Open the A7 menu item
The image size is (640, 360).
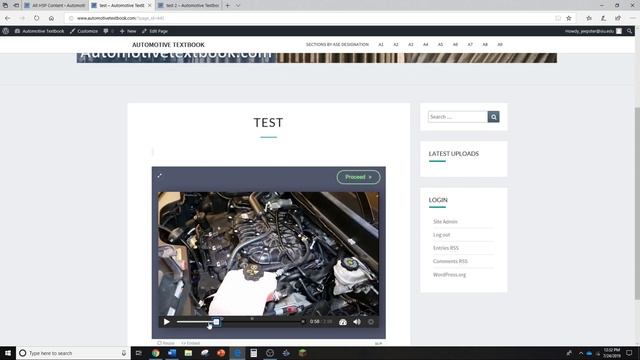(x=470, y=44)
